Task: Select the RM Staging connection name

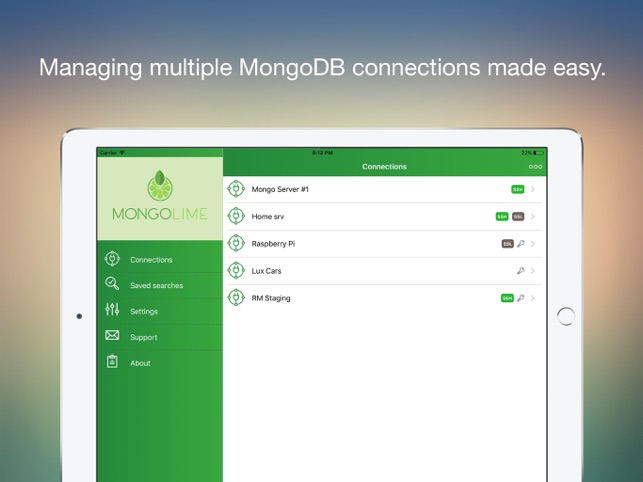Action: (x=271, y=298)
